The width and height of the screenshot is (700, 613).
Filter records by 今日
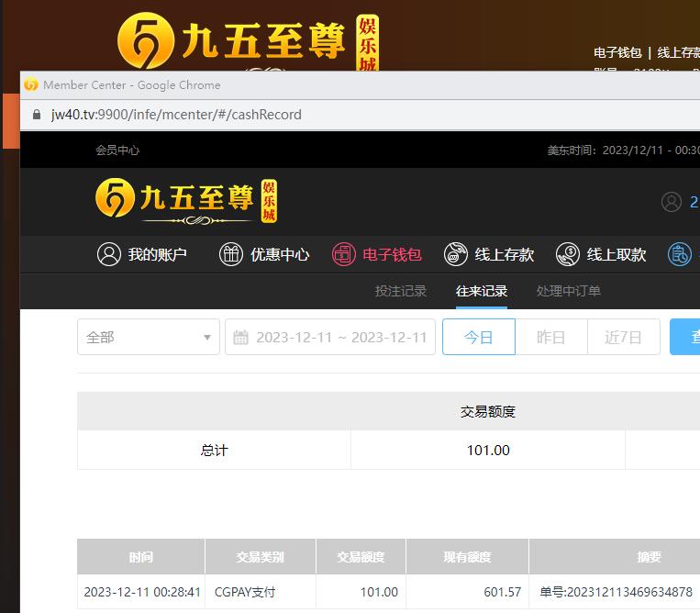point(479,337)
